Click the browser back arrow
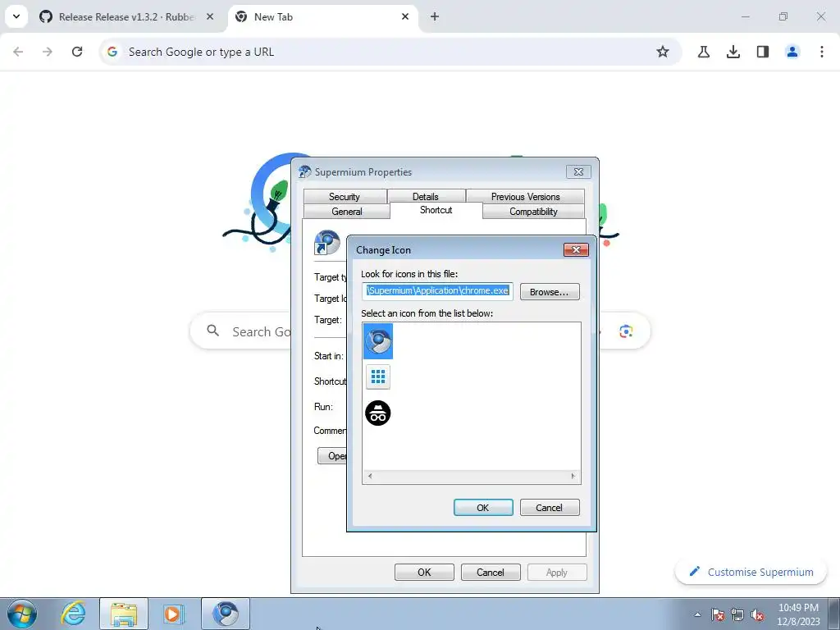 (18, 52)
